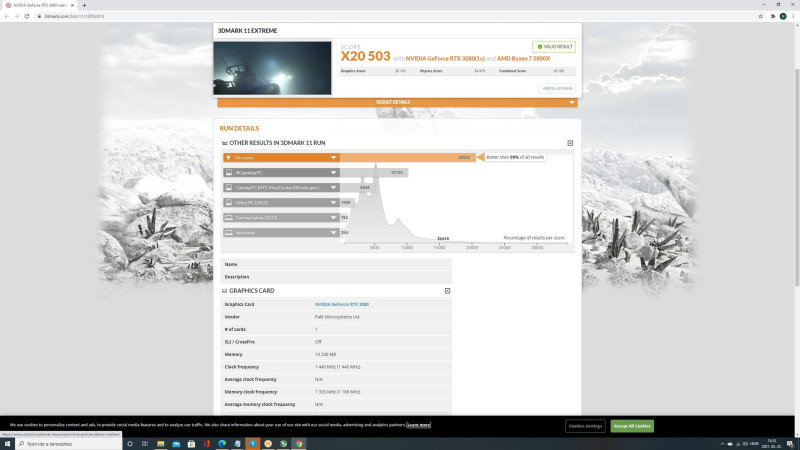Open the 'This score' dropdown row
The width and height of the screenshot is (800, 450).
pyautogui.click(x=281, y=158)
